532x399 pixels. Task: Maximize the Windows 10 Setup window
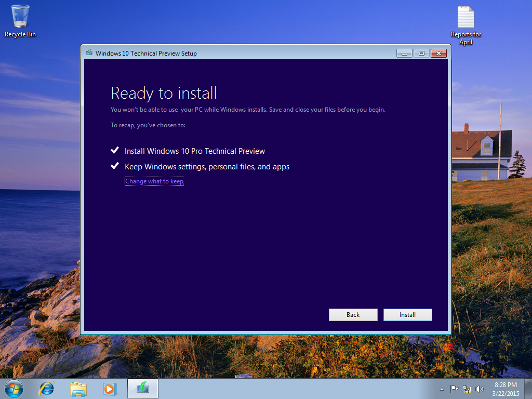(x=421, y=54)
